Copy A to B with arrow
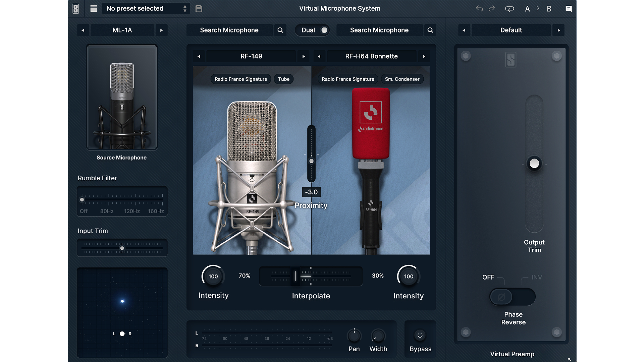 (x=538, y=9)
